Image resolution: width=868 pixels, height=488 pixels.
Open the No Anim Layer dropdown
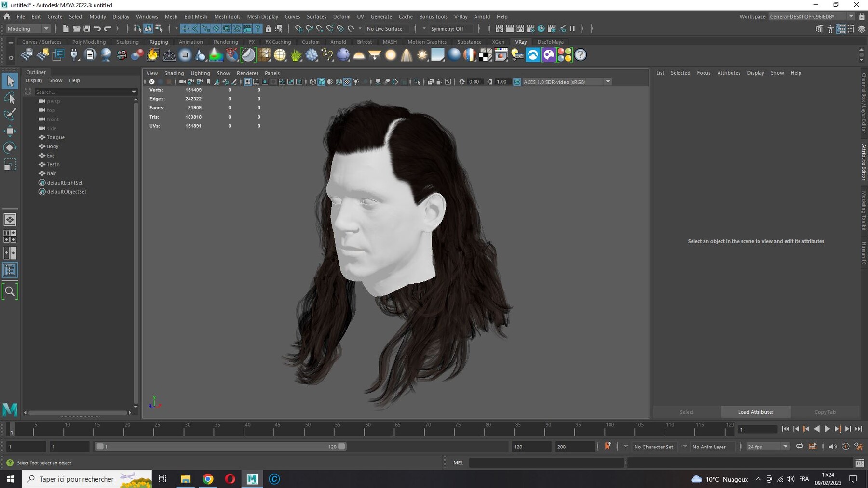pos(712,447)
